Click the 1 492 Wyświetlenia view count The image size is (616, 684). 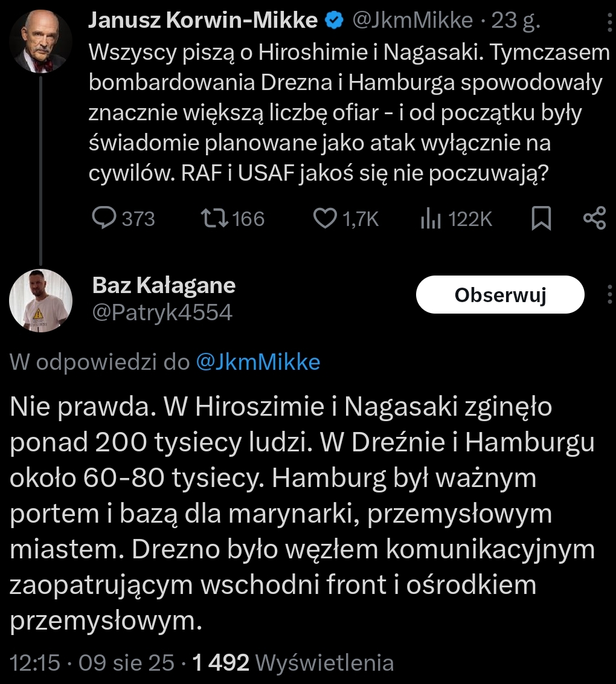pyautogui.click(x=292, y=663)
